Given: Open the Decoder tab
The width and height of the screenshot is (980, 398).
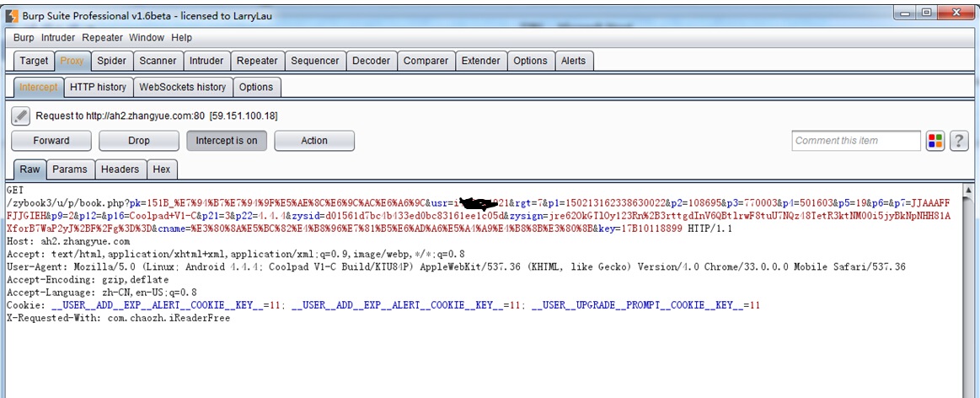Looking at the screenshot, I should coord(372,61).
